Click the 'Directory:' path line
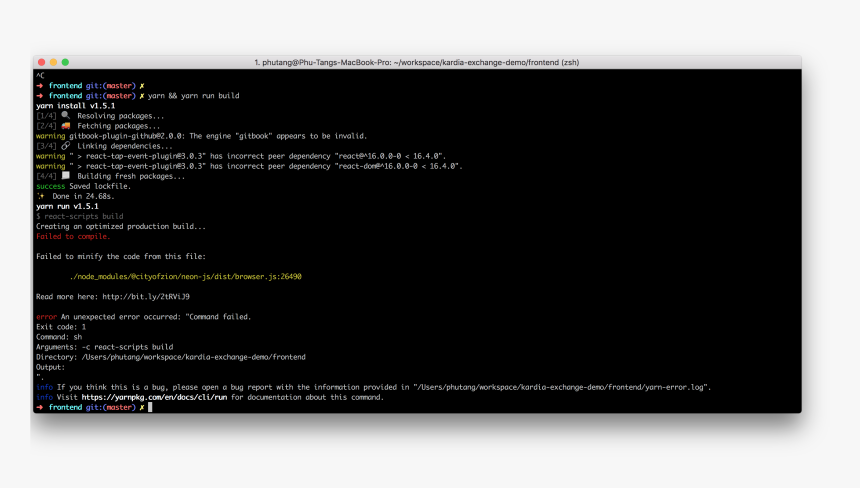This screenshot has height=488, width=860. pyautogui.click(x=171, y=357)
